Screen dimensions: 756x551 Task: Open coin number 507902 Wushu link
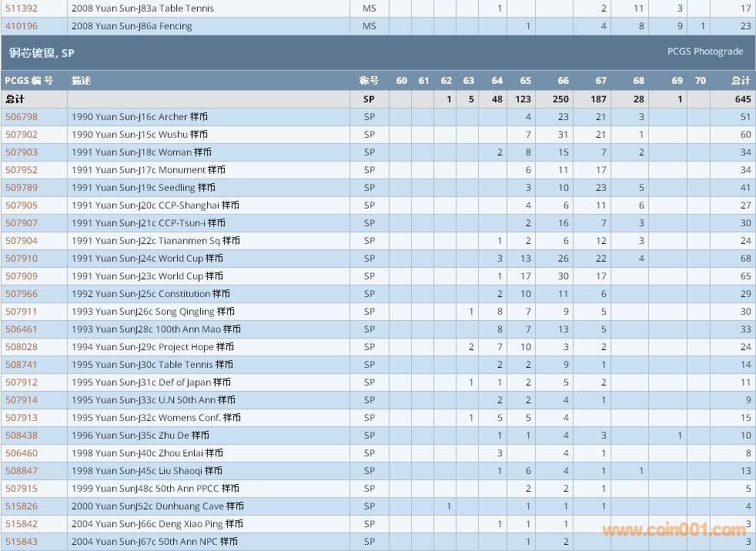[21, 135]
